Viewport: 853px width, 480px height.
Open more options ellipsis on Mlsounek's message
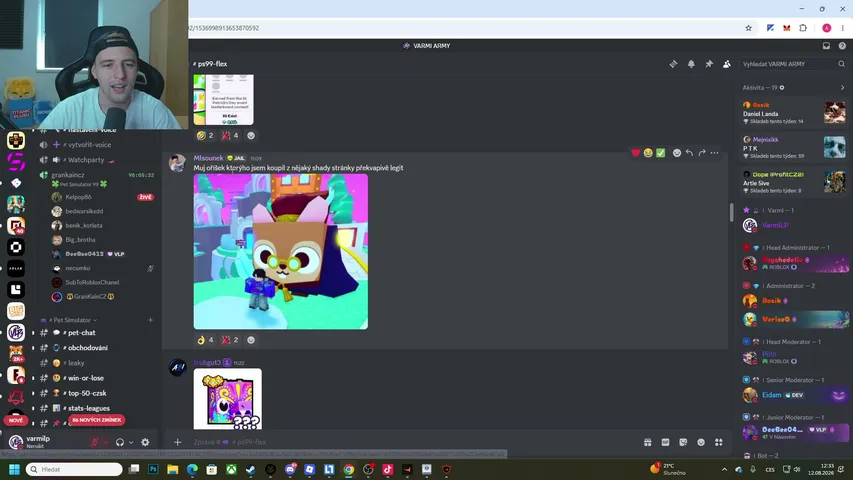714,153
